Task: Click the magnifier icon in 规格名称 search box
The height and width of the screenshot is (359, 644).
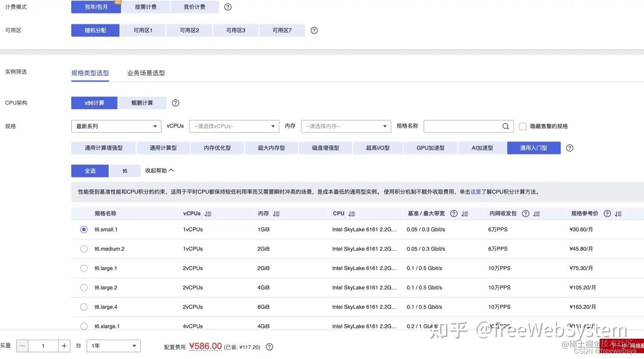Action: coord(505,126)
